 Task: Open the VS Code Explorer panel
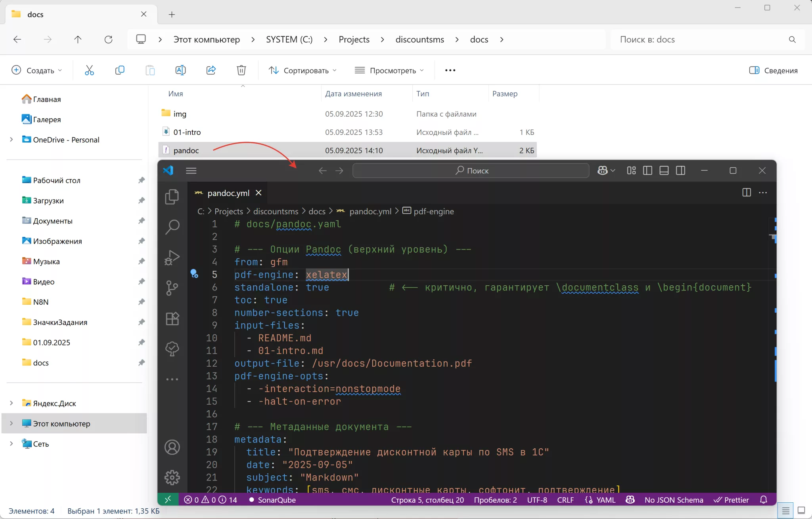[x=172, y=196]
